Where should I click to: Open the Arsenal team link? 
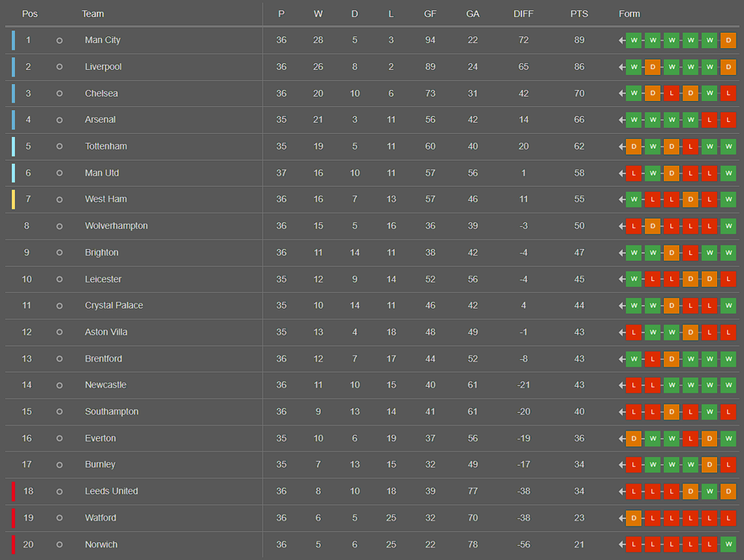pos(100,120)
